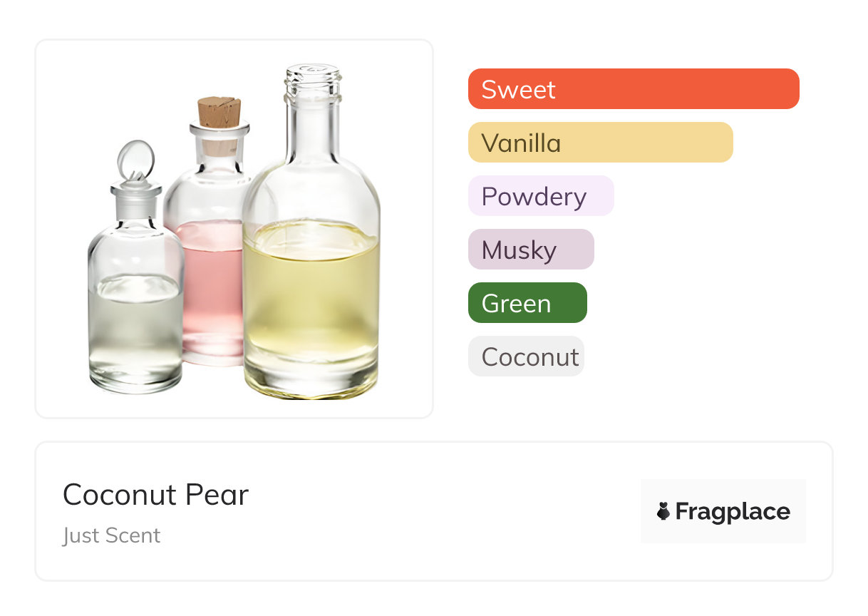Image resolution: width=868 pixels, height=616 pixels.
Task: Click the brown cork stopper
Action: point(219,112)
